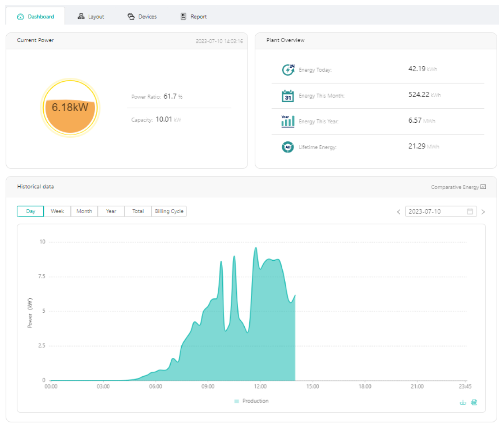Click the 6.18kW power gauge
504x427 pixels.
70,108
